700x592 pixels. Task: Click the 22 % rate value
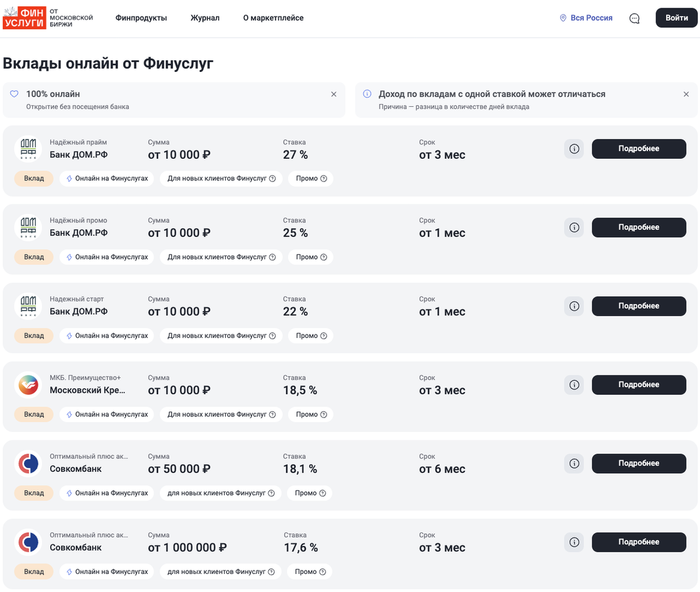click(x=295, y=312)
